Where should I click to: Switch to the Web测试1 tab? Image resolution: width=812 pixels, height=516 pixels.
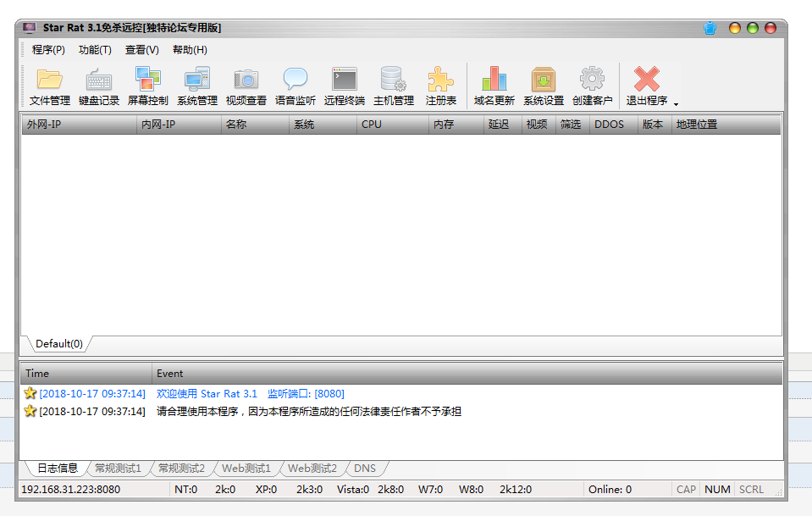[246, 469]
